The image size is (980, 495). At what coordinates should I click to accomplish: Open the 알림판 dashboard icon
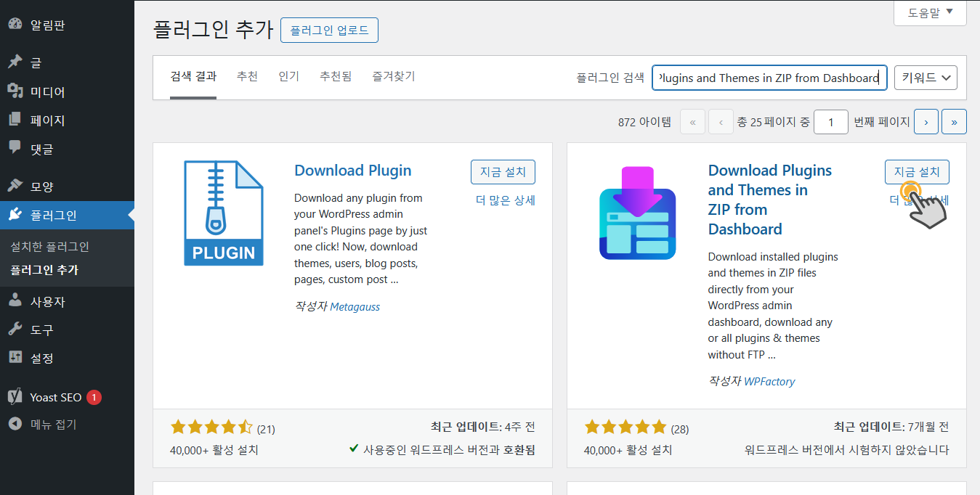[15, 24]
